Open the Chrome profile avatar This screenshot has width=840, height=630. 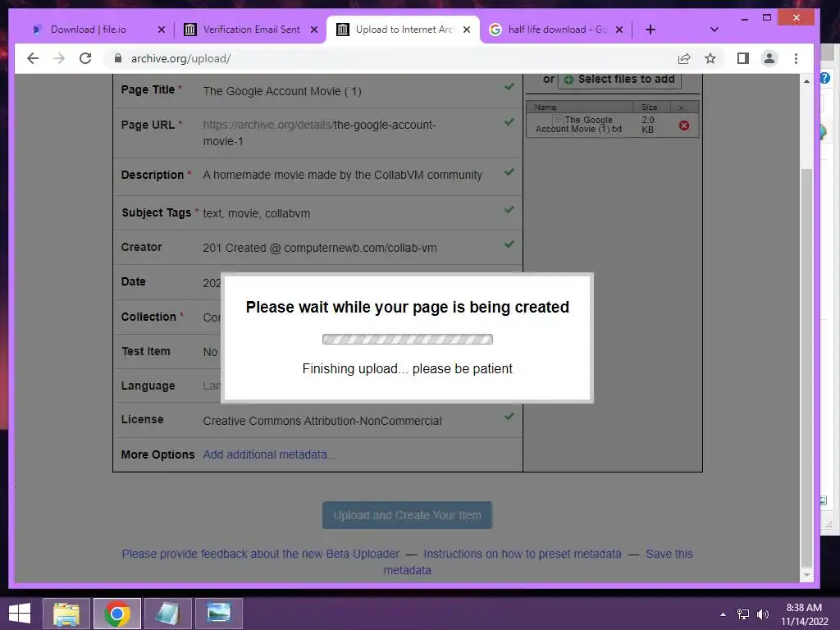click(769, 58)
